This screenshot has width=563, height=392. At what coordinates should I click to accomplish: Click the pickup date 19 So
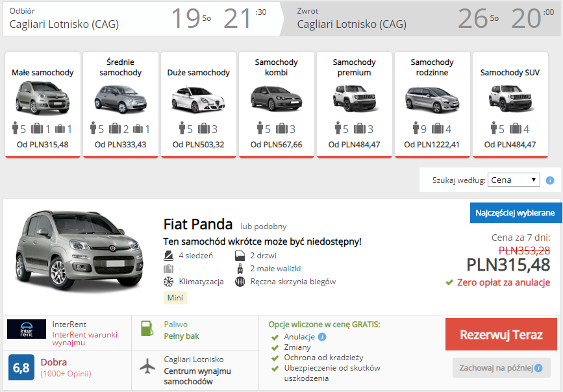(191, 18)
